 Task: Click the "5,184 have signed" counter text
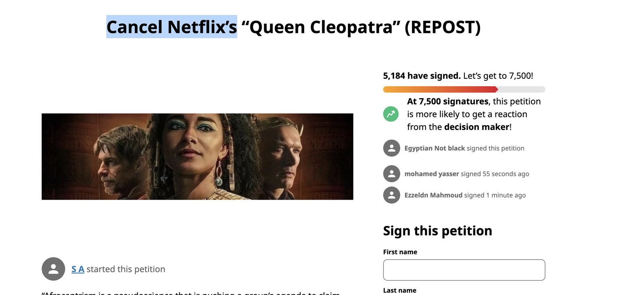pos(421,76)
